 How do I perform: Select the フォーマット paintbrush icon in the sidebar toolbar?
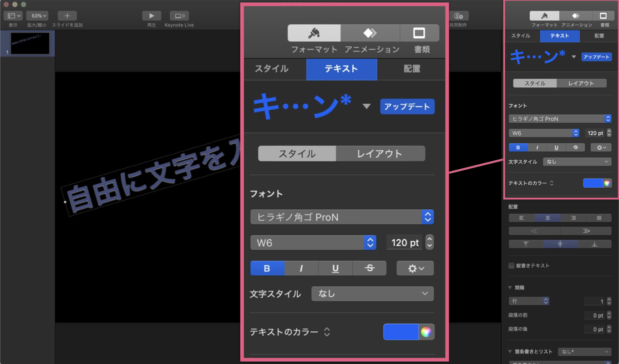click(x=544, y=16)
